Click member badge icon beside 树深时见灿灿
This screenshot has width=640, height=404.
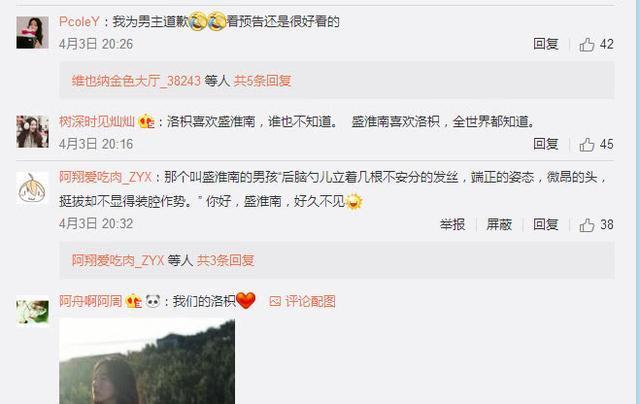coord(147,122)
